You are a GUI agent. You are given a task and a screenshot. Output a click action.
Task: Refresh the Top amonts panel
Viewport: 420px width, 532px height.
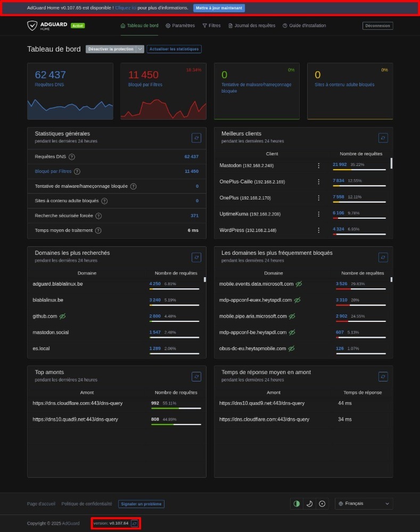pos(196,376)
